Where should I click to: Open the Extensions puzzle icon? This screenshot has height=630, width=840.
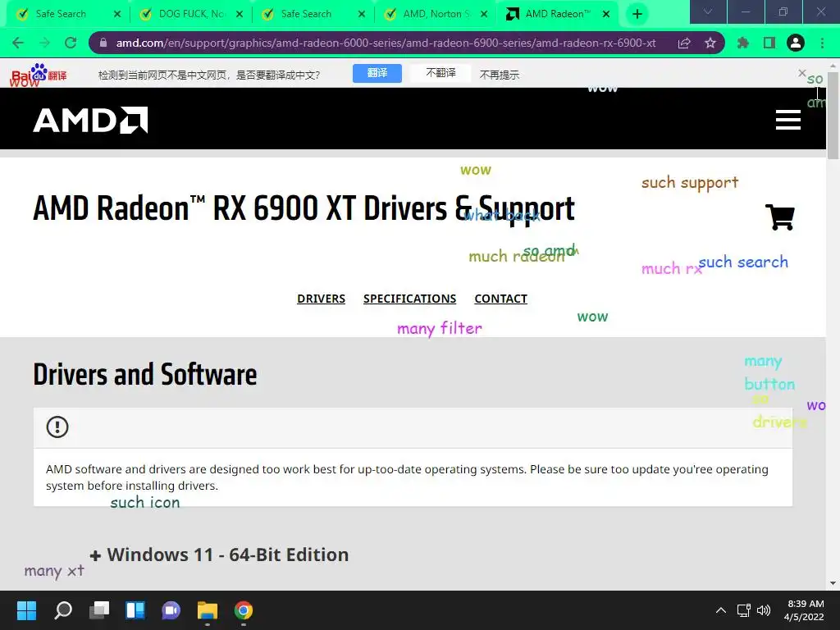click(743, 43)
